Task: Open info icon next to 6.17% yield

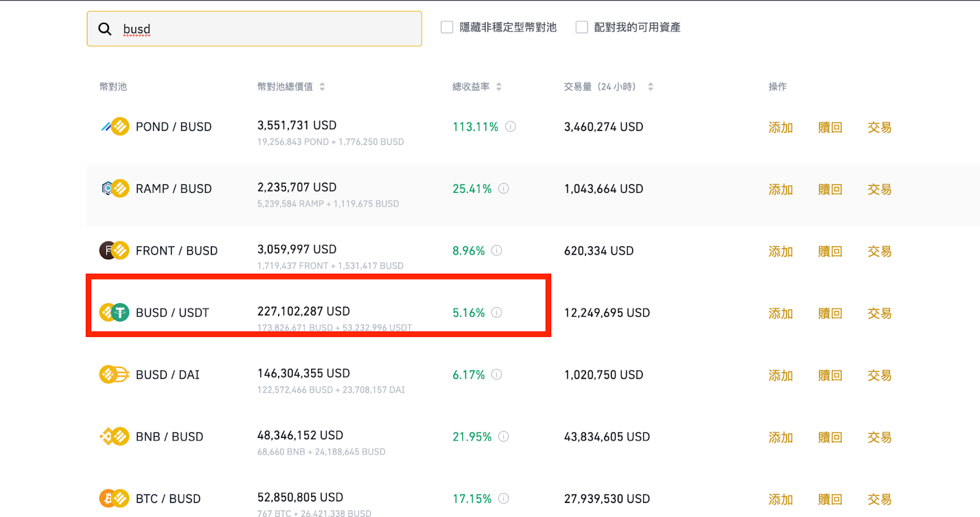Action: (497, 374)
